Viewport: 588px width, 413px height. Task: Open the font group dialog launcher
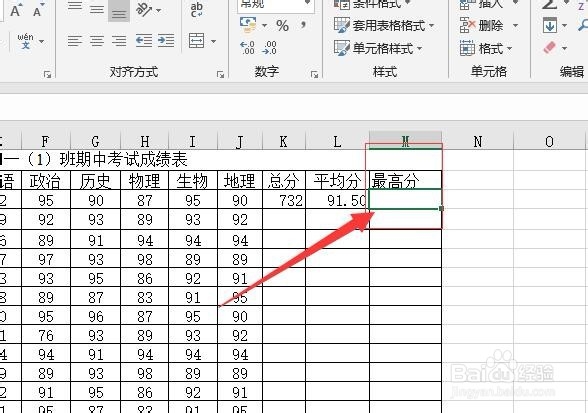(x=47, y=75)
